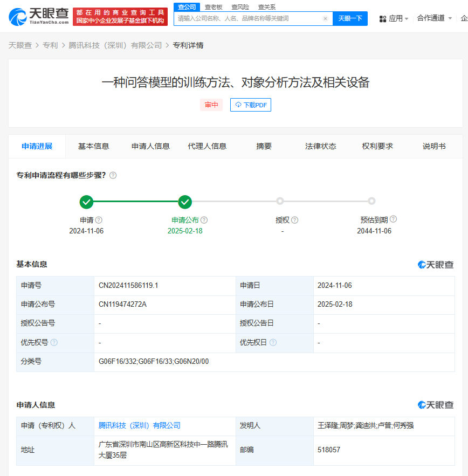Click help icon after 专利申请流程有哪些步骤
Viewport: 468px width, 476px height.
(x=113, y=175)
